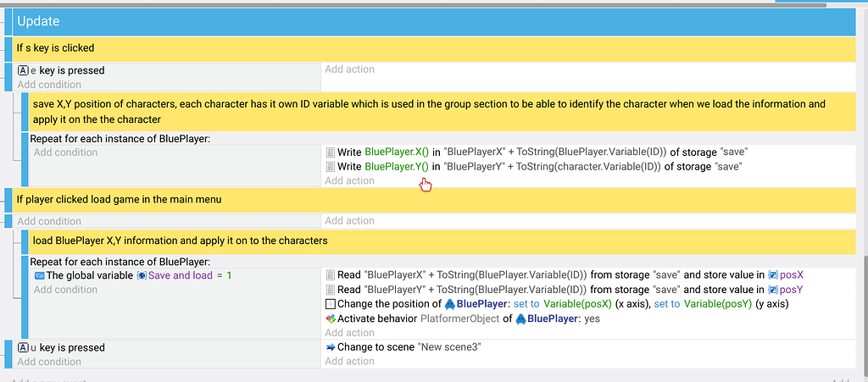This screenshot has height=382, width=868.
Task: Edit the "BluePlayerX" + ToString key in Write action
Action: pos(556,152)
